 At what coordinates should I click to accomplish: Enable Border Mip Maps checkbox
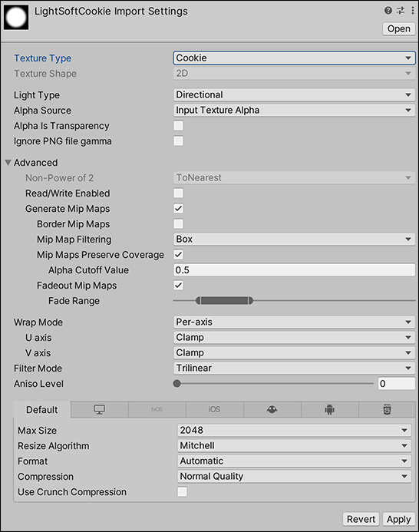pos(179,224)
